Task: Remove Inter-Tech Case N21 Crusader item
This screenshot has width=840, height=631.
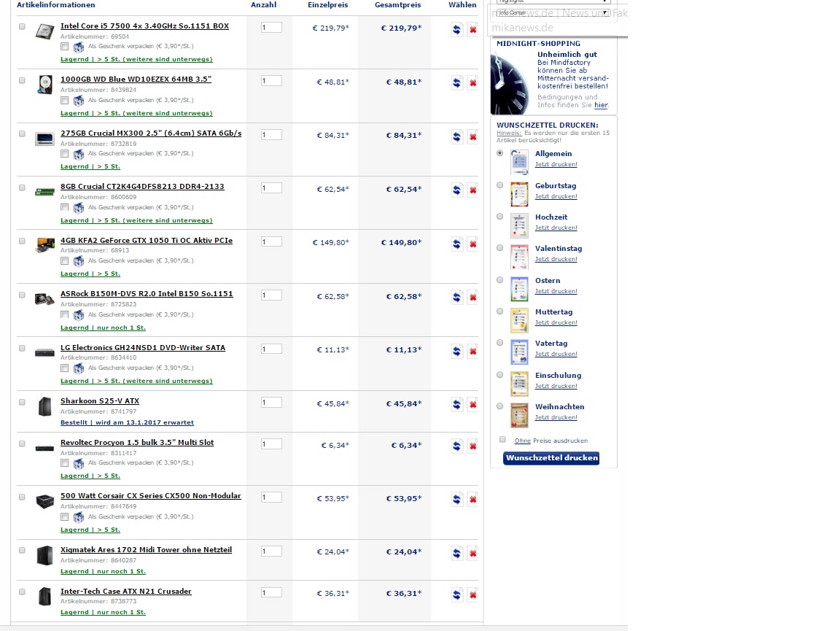Action: pyautogui.click(x=473, y=594)
